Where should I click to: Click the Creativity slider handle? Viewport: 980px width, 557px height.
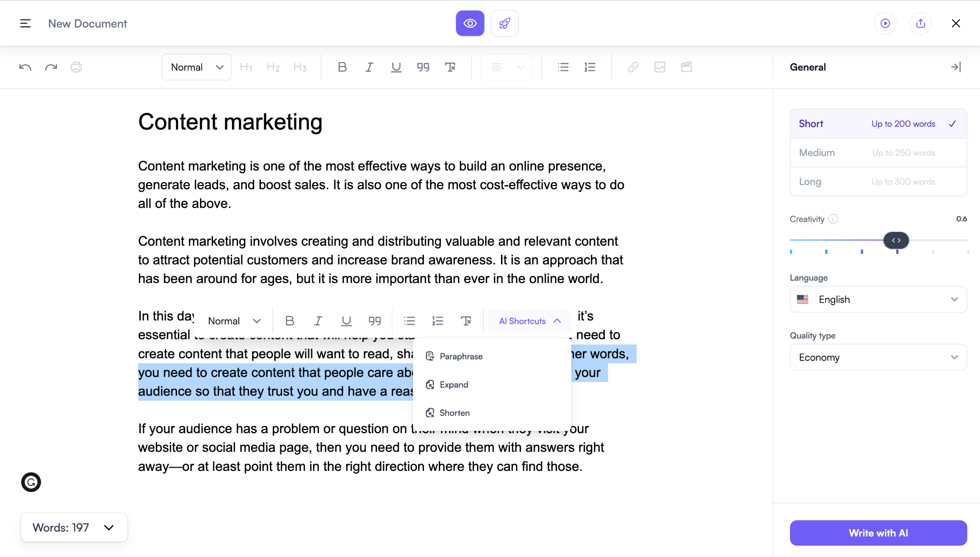(896, 240)
